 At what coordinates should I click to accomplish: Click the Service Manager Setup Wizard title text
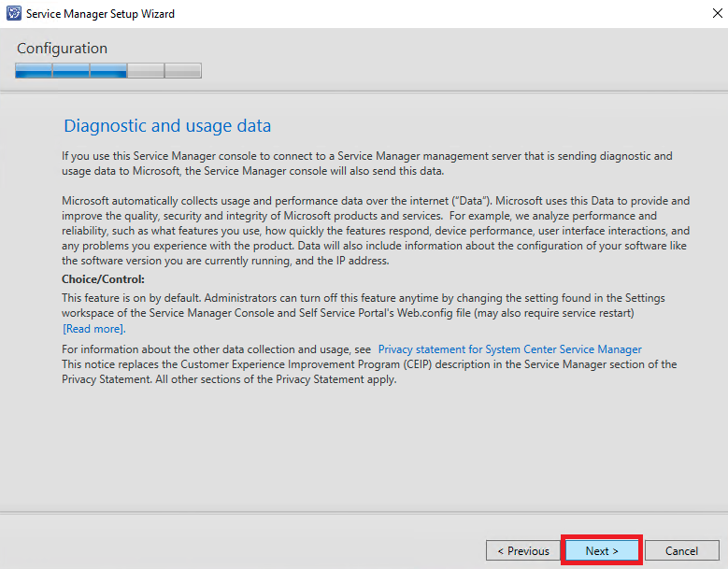(x=100, y=14)
